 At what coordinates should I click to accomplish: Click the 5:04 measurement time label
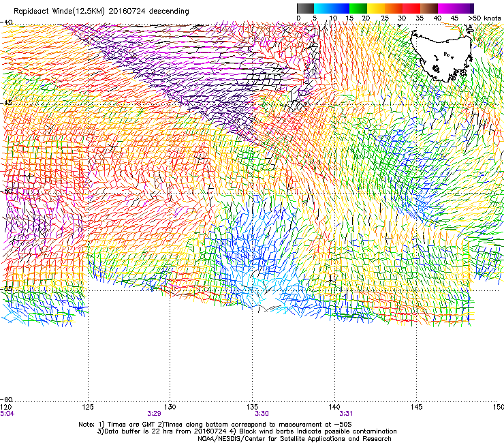[7, 414]
